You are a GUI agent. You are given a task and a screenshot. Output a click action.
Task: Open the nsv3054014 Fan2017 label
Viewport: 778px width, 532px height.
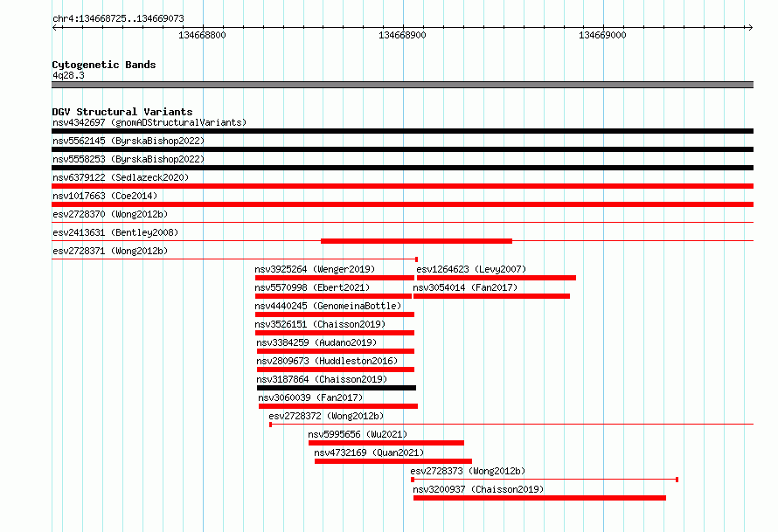pyautogui.click(x=465, y=287)
